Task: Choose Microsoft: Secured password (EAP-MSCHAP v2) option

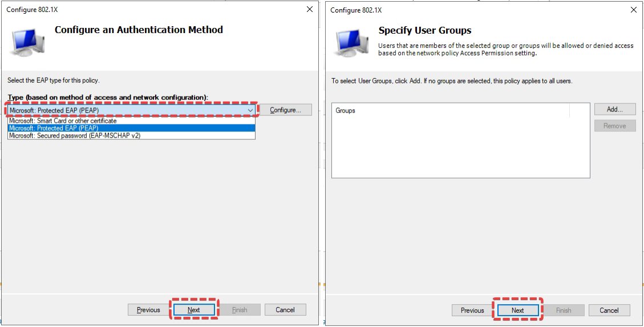Action: [74, 136]
